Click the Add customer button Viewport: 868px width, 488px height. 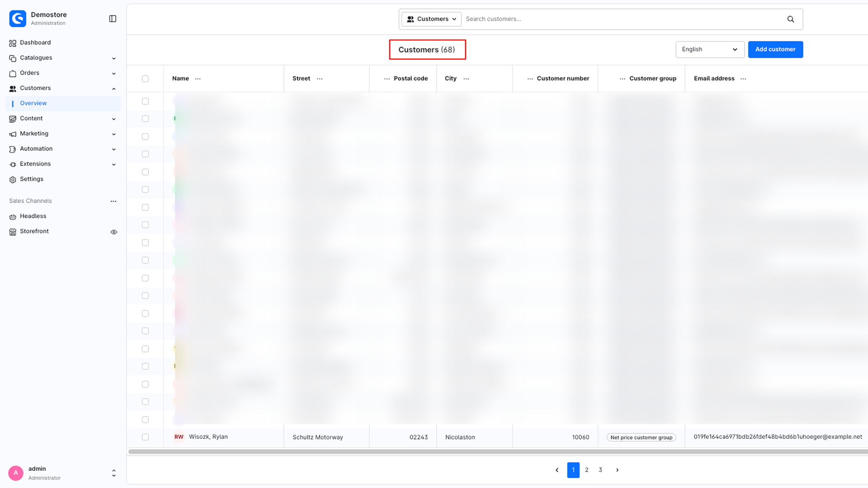(775, 49)
